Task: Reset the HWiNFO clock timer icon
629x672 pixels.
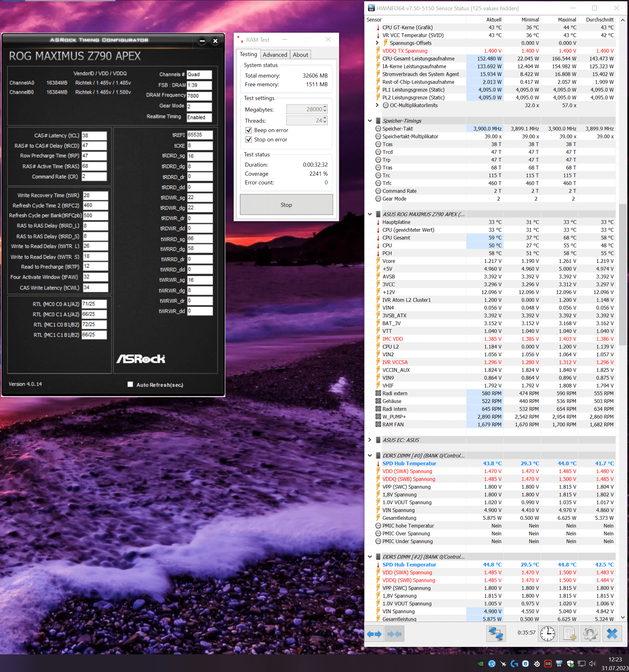Action: tap(547, 634)
